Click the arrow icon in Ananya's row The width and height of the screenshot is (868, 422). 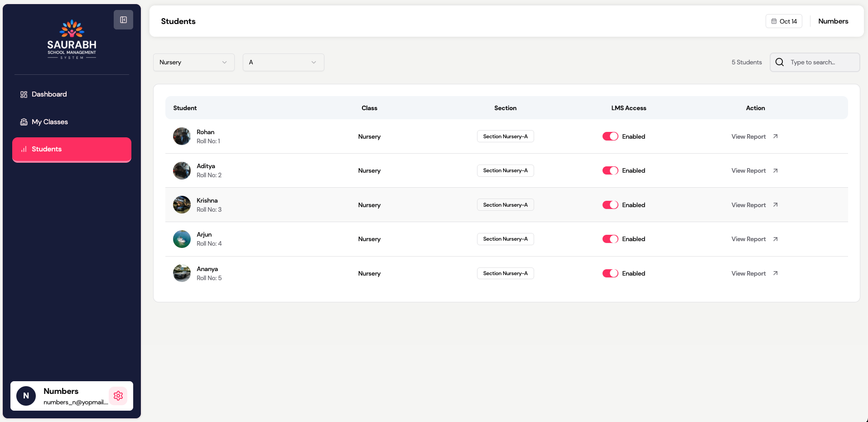[775, 273]
